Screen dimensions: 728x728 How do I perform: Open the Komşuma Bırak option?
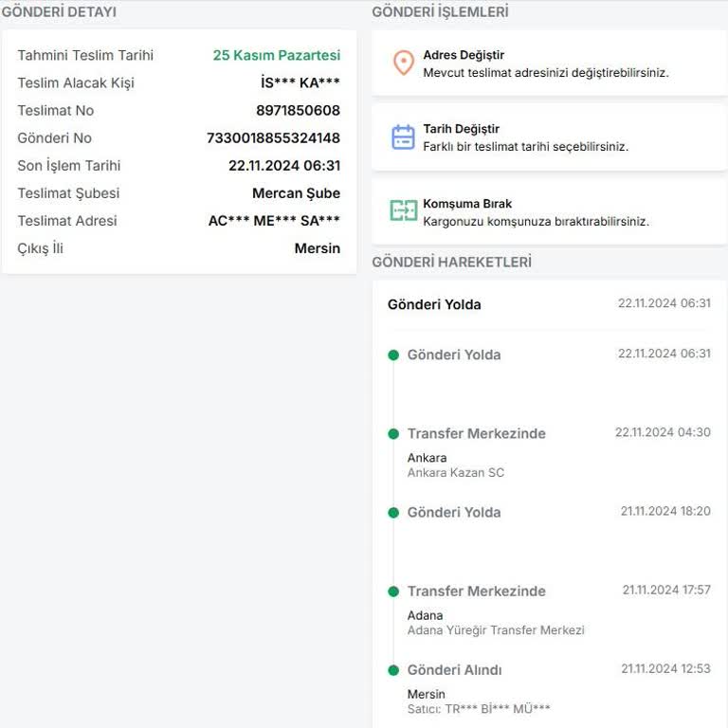coord(550,211)
